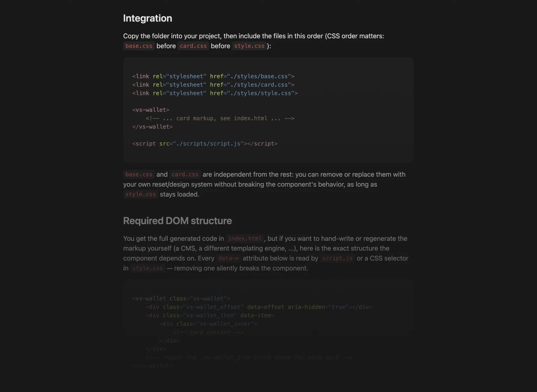Click the script.js inline code tag

[x=337, y=258]
